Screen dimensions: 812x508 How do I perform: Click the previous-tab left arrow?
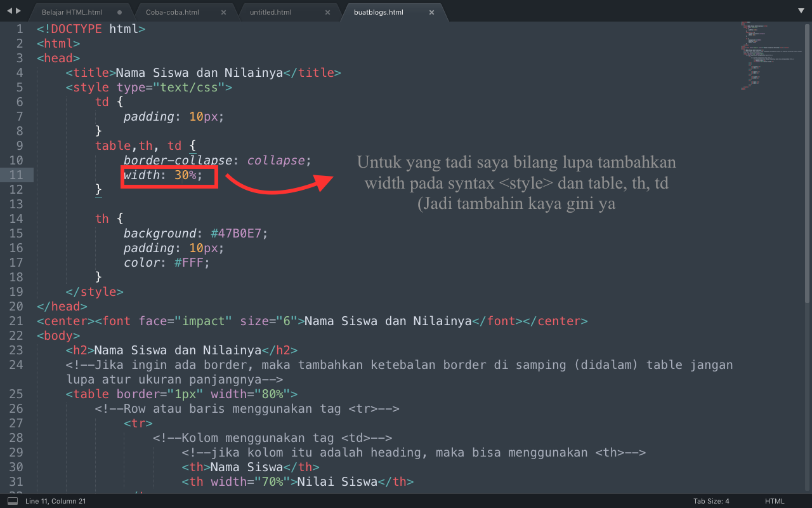(9, 11)
